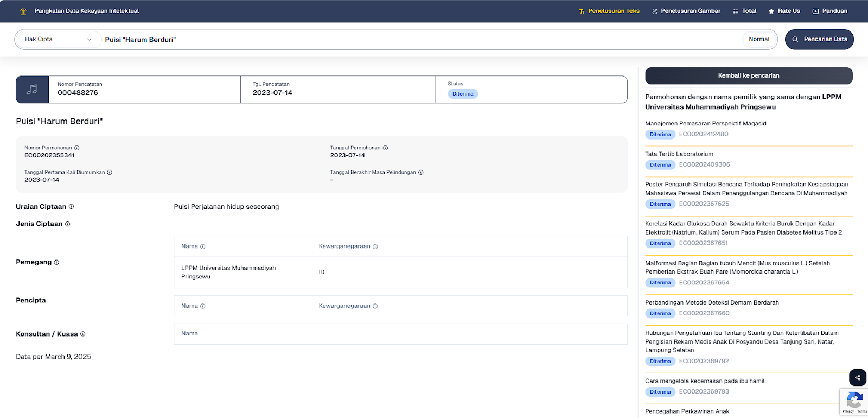This screenshot has height=418, width=868.
Task: Click info icon next to Konsultan / Kuasa
Action: coord(83,334)
